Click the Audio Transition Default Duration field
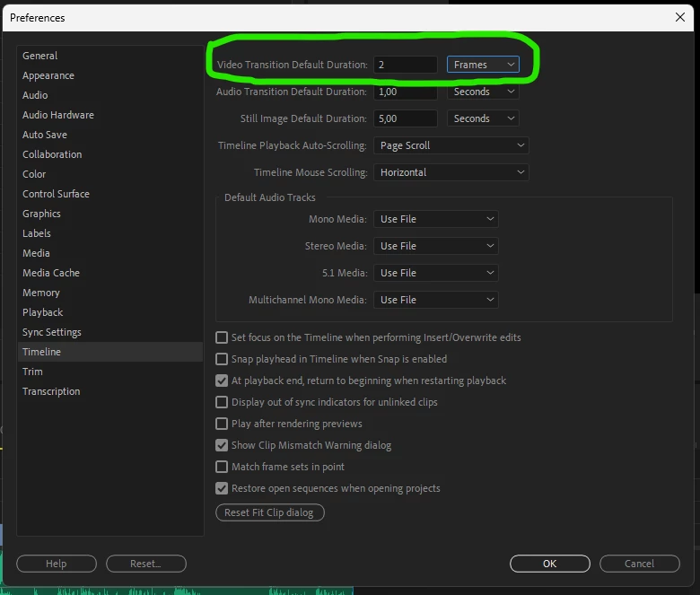Viewport: 700px width, 595px height. tap(406, 92)
